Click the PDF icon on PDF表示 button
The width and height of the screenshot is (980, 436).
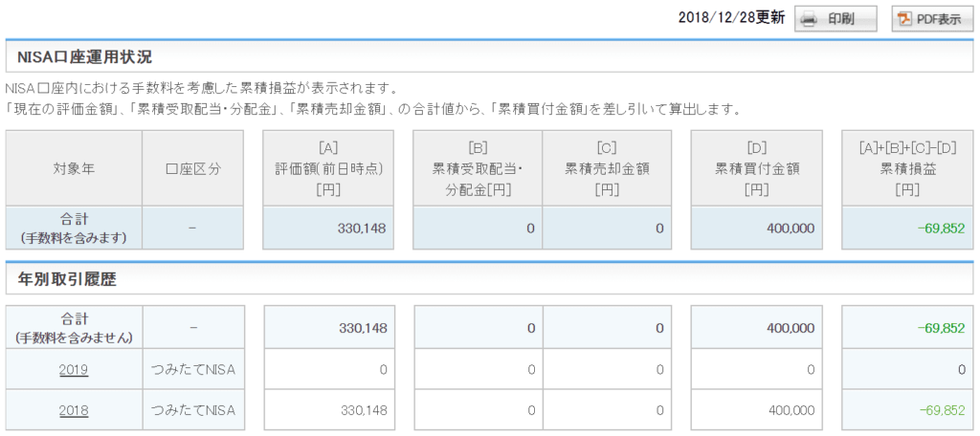[904, 19]
